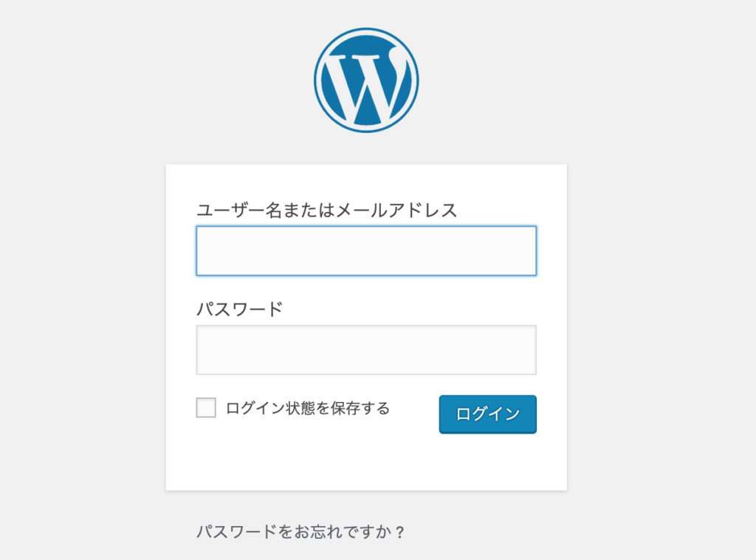Submit the form with the ログイン button
The width and height of the screenshot is (756, 560).
coord(487,414)
